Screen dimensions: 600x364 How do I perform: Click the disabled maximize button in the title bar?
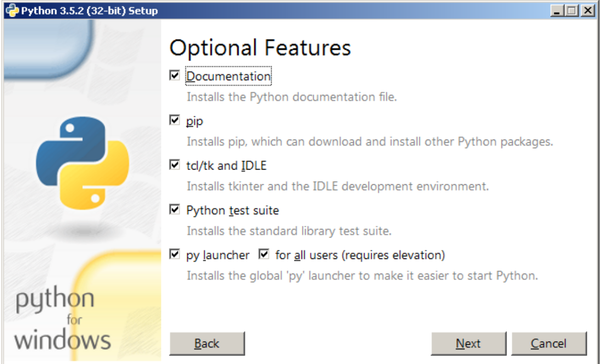click(572, 11)
